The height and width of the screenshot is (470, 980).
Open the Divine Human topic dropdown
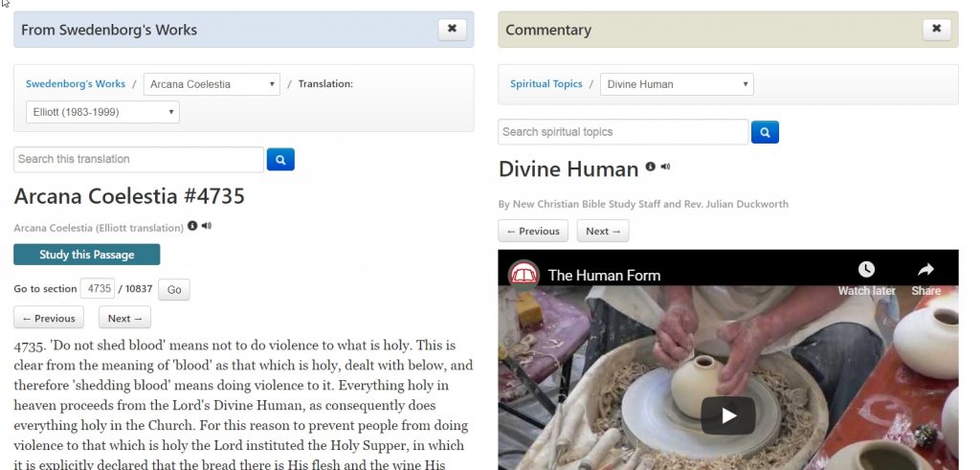(x=677, y=84)
